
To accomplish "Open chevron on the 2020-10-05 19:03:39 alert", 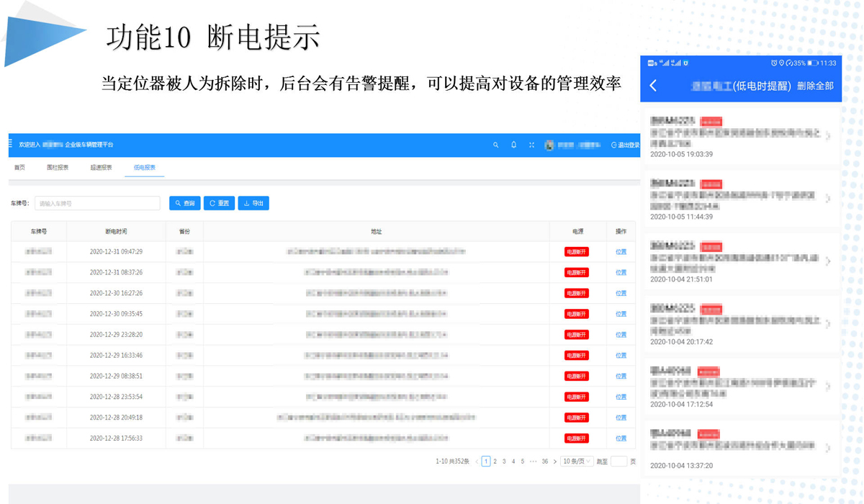I will [x=828, y=135].
